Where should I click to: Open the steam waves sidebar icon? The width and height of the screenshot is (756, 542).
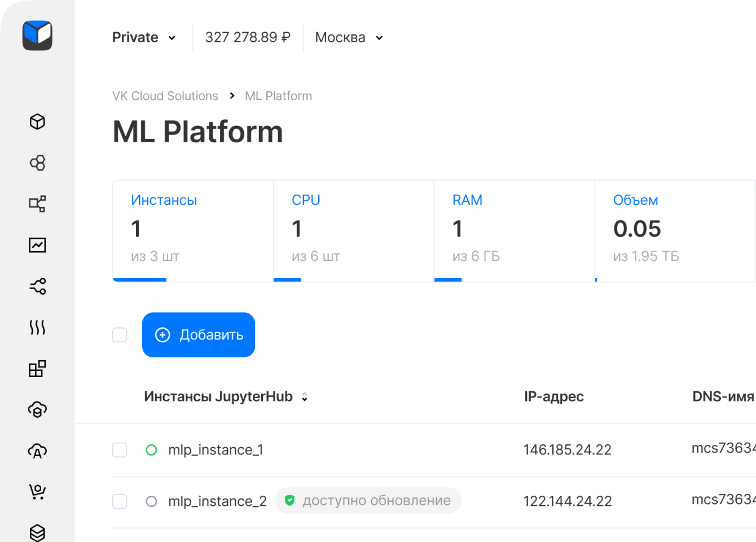(x=37, y=327)
